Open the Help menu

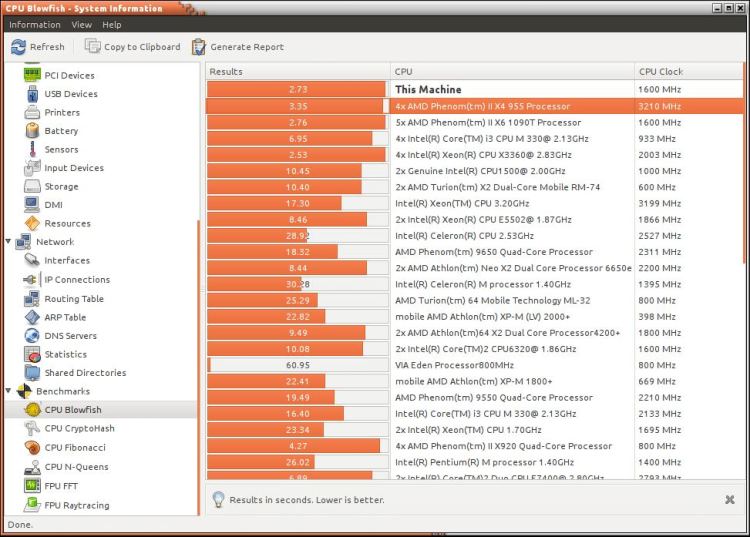[x=111, y=25]
